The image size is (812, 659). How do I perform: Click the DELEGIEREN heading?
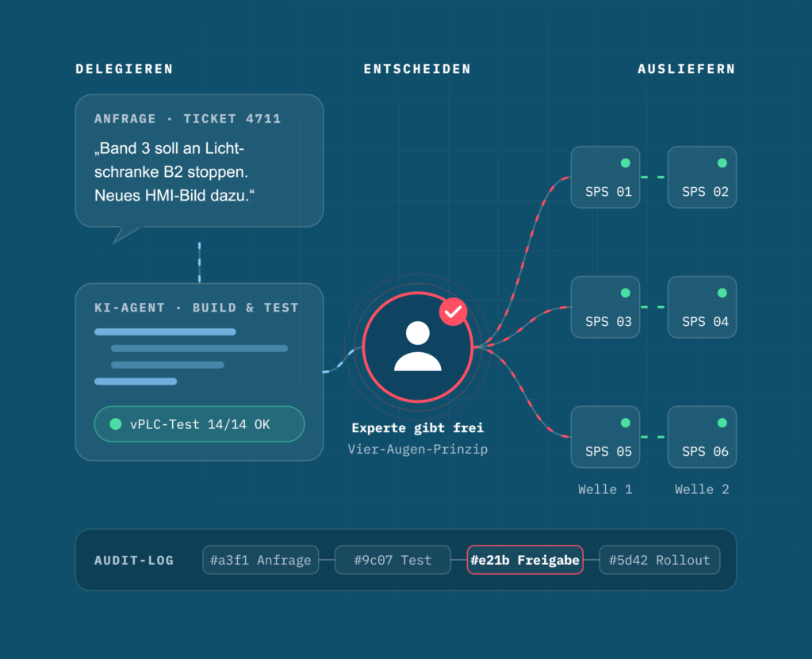[x=124, y=69]
